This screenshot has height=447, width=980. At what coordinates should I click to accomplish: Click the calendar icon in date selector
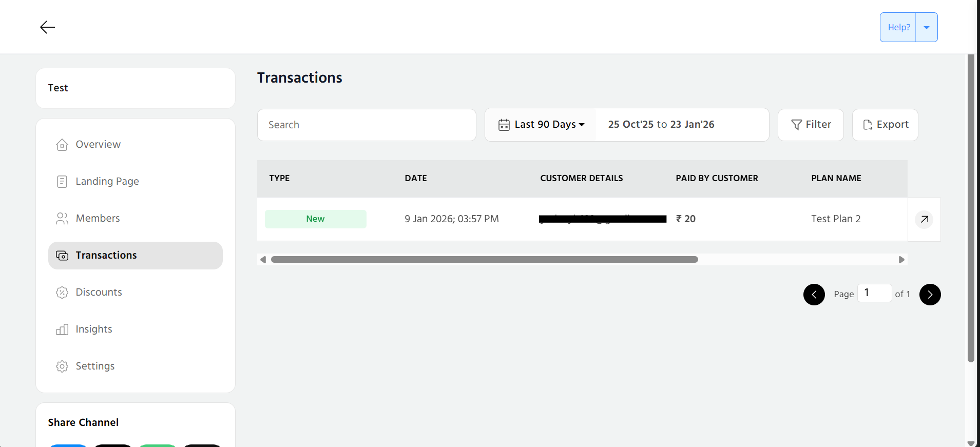(504, 125)
